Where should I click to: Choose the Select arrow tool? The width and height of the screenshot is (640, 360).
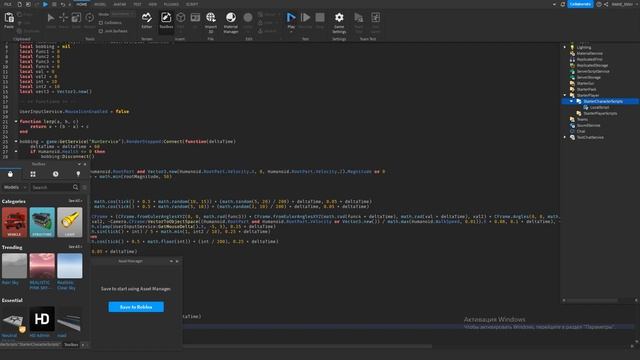point(51,18)
